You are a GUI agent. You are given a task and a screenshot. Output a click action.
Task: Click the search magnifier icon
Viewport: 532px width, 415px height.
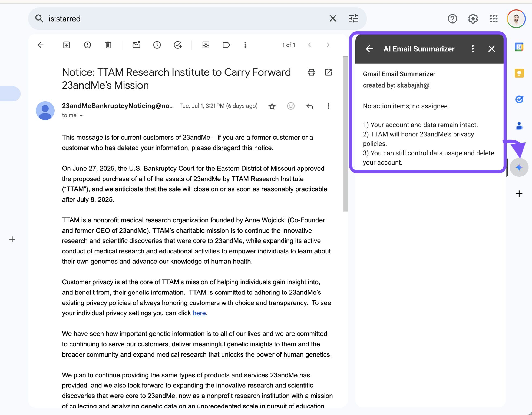pyautogui.click(x=39, y=19)
